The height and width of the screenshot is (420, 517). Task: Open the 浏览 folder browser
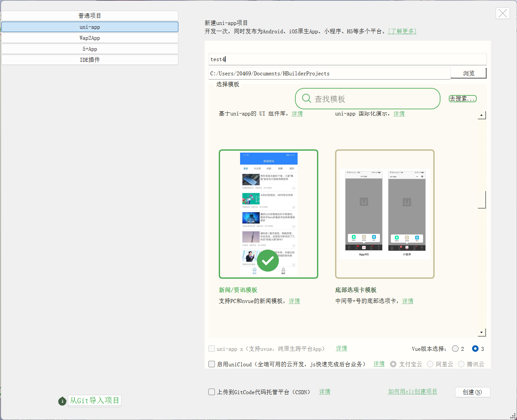pyautogui.click(x=469, y=73)
